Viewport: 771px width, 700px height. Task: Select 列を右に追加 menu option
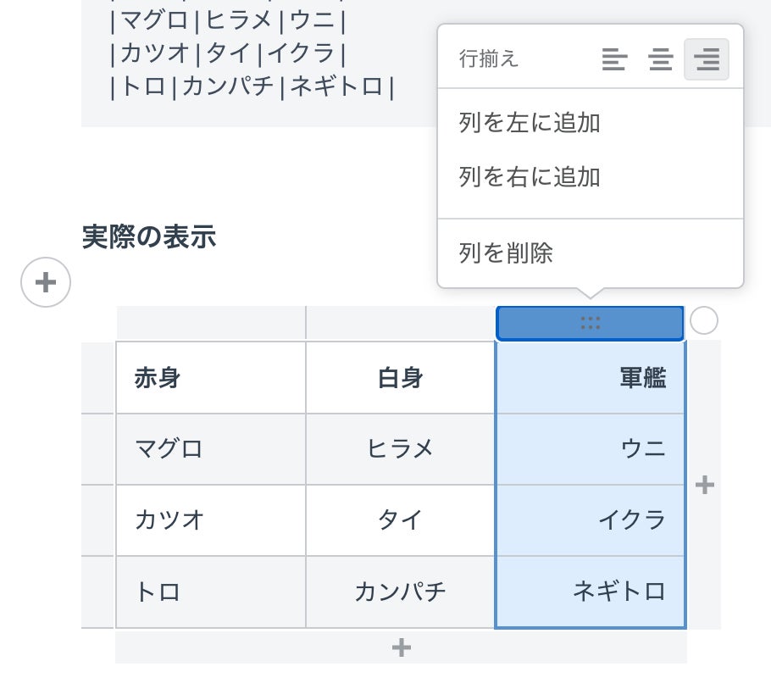(530, 177)
